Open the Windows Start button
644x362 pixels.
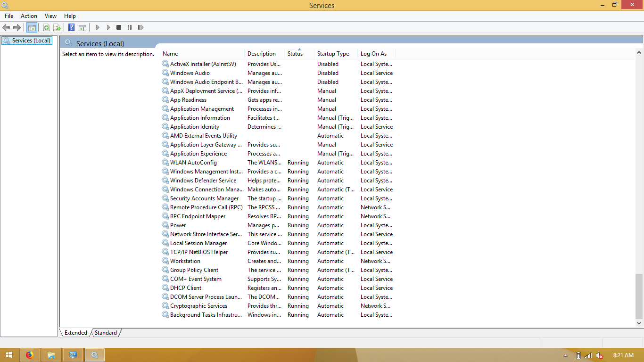click(x=9, y=355)
